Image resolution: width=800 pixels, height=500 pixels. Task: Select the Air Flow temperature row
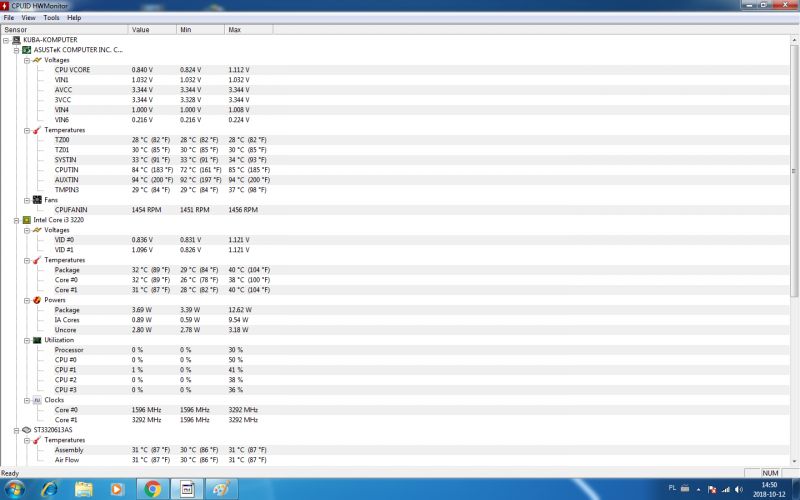(x=395, y=460)
